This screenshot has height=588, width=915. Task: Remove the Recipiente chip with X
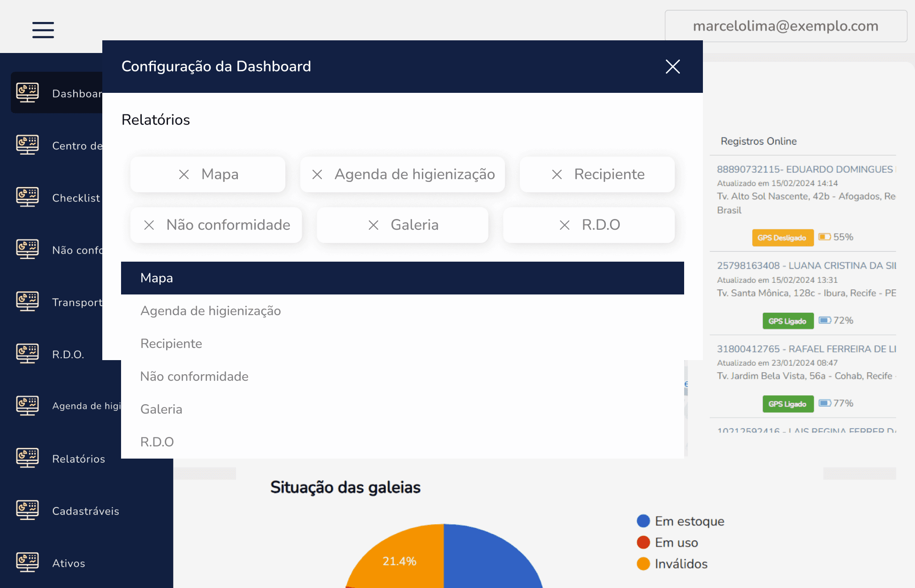(x=557, y=174)
